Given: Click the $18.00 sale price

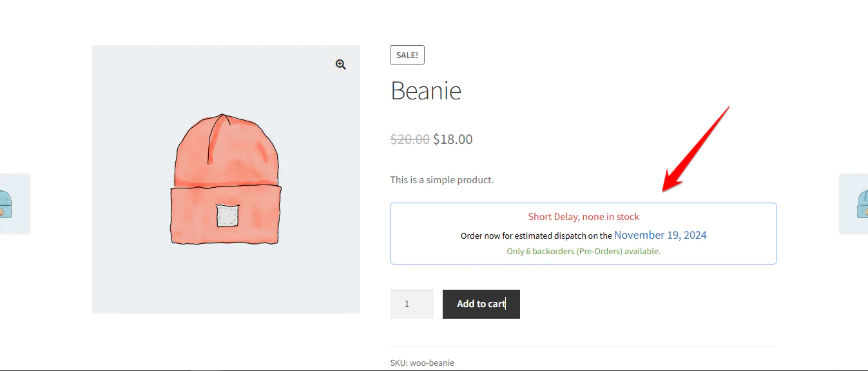Looking at the screenshot, I should tap(453, 139).
